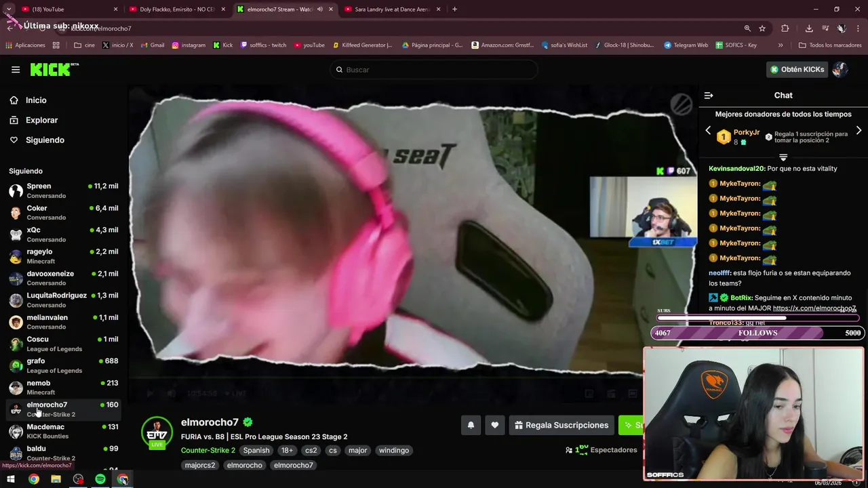Expand the top donors panel handle
The height and width of the screenshot is (488, 868).
pyautogui.click(x=783, y=157)
